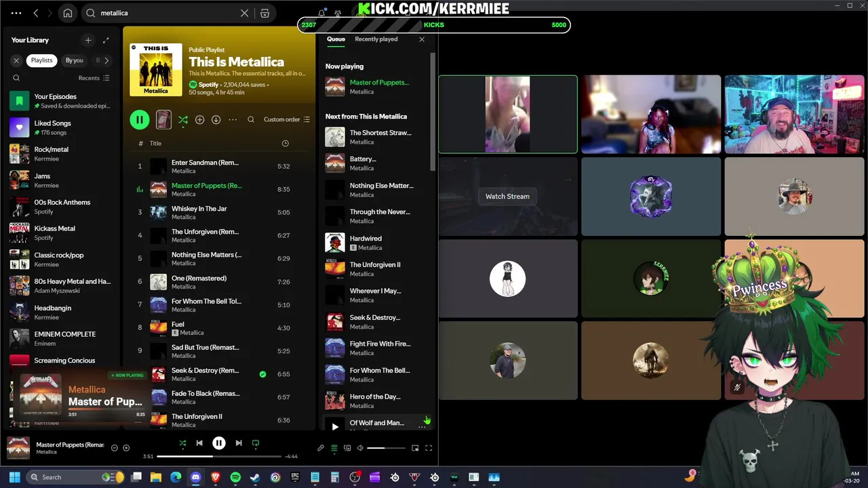Screen dimensions: 868x488
Task: Toggle shuffle for This Is Metallica playlist
Action: click(x=183, y=119)
